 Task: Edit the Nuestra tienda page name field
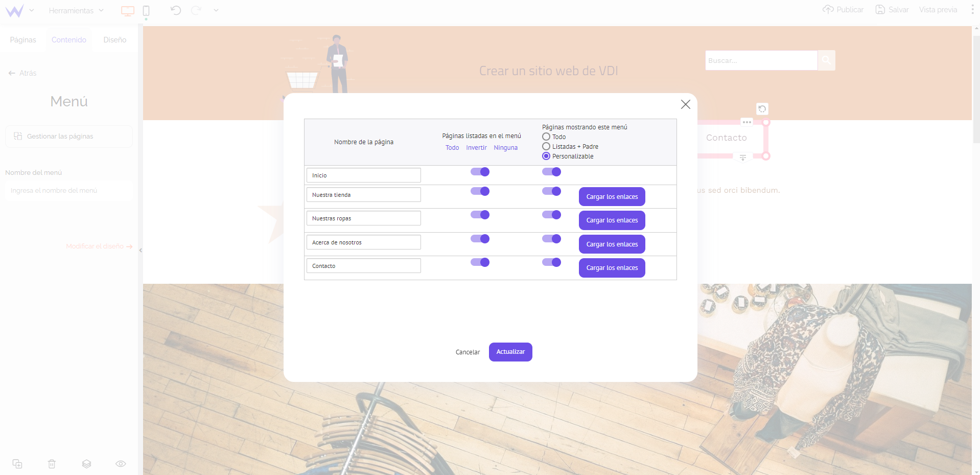(x=364, y=195)
